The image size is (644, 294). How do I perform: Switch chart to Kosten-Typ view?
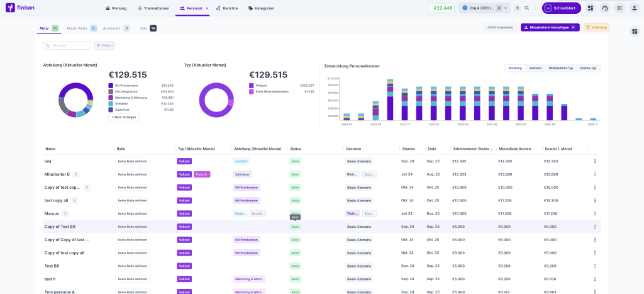pyautogui.click(x=588, y=68)
